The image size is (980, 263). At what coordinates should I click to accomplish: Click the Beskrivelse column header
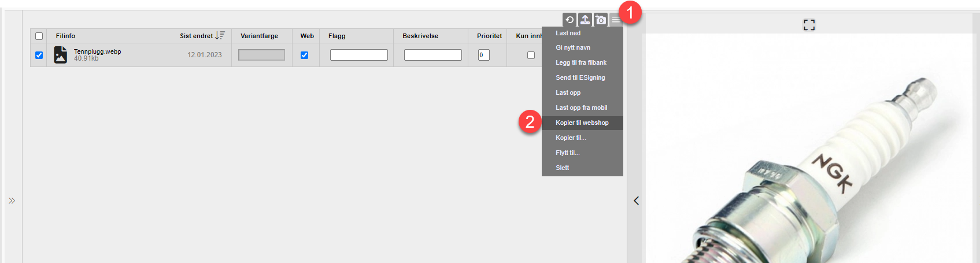420,36
